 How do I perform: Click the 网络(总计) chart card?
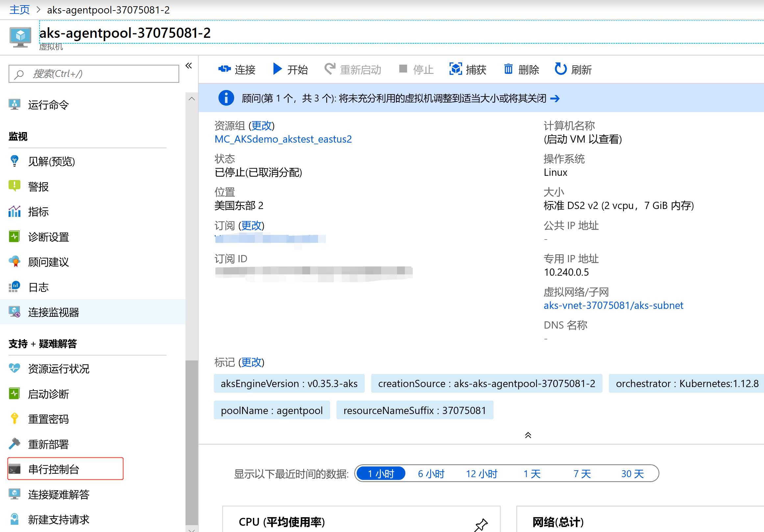coord(640,519)
